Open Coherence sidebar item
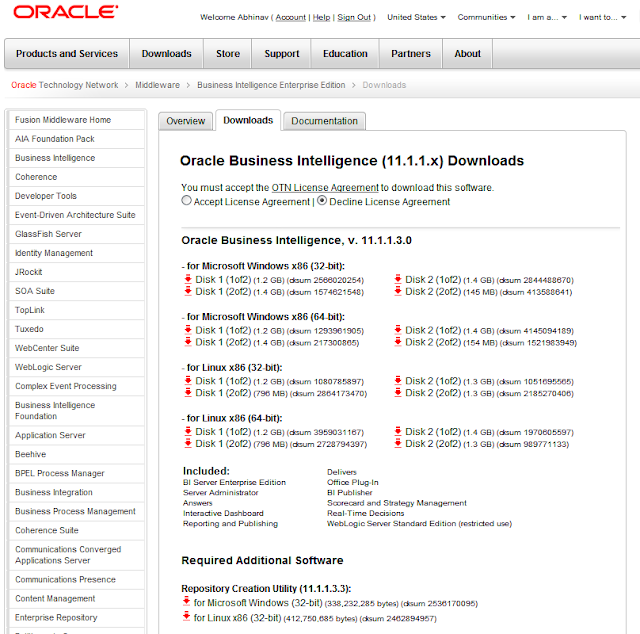 (x=77, y=177)
